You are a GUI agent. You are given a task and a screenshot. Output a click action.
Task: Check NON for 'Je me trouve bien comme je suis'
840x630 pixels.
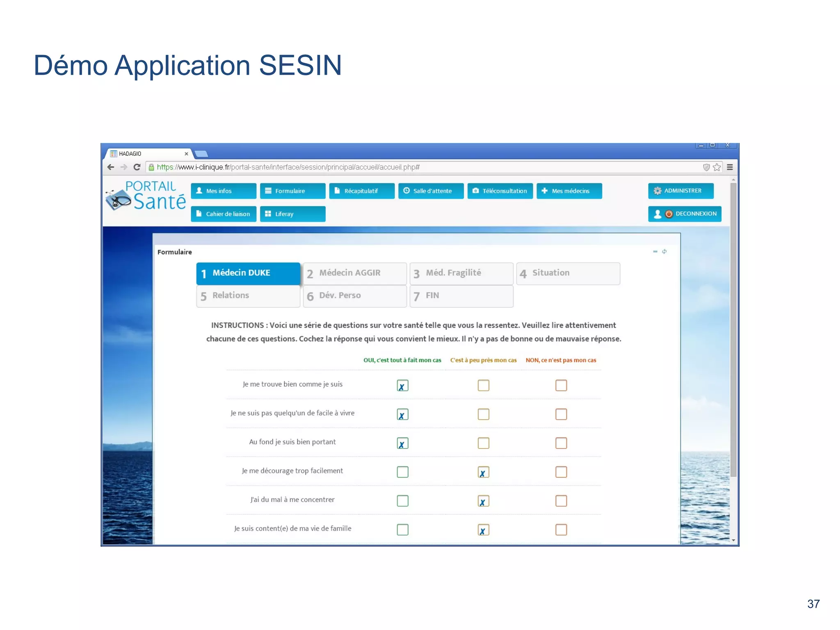(561, 386)
